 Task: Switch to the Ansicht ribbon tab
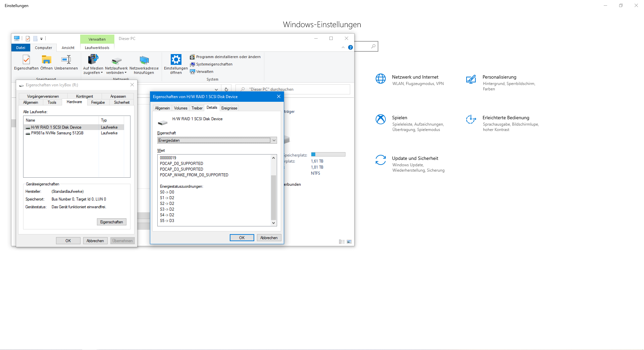(68, 48)
